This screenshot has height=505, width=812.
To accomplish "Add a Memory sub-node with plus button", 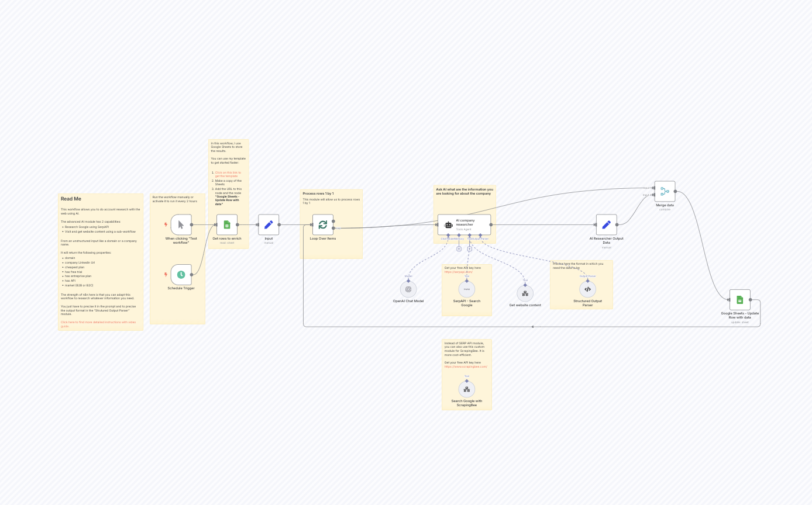I will pyautogui.click(x=459, y=249).
